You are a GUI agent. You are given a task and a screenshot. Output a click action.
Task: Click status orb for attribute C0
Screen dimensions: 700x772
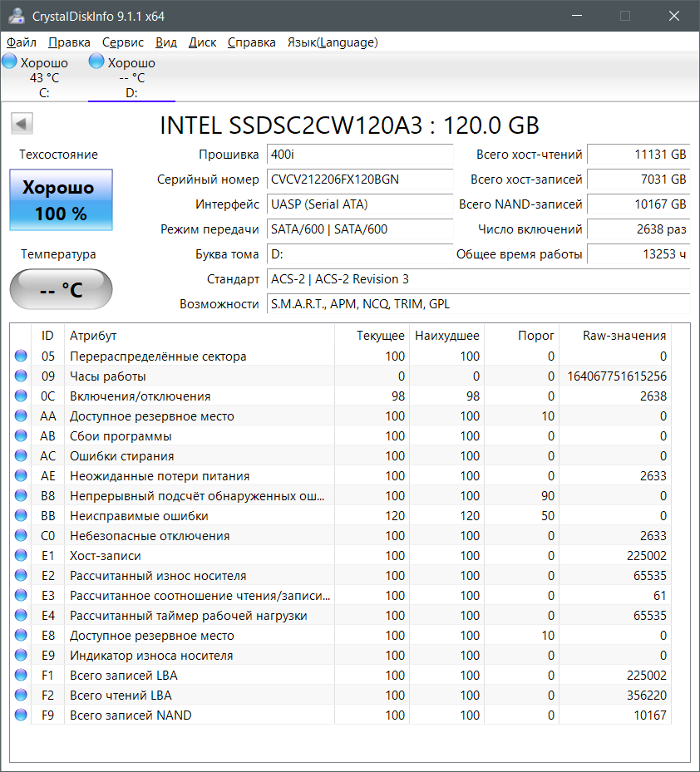21,536
